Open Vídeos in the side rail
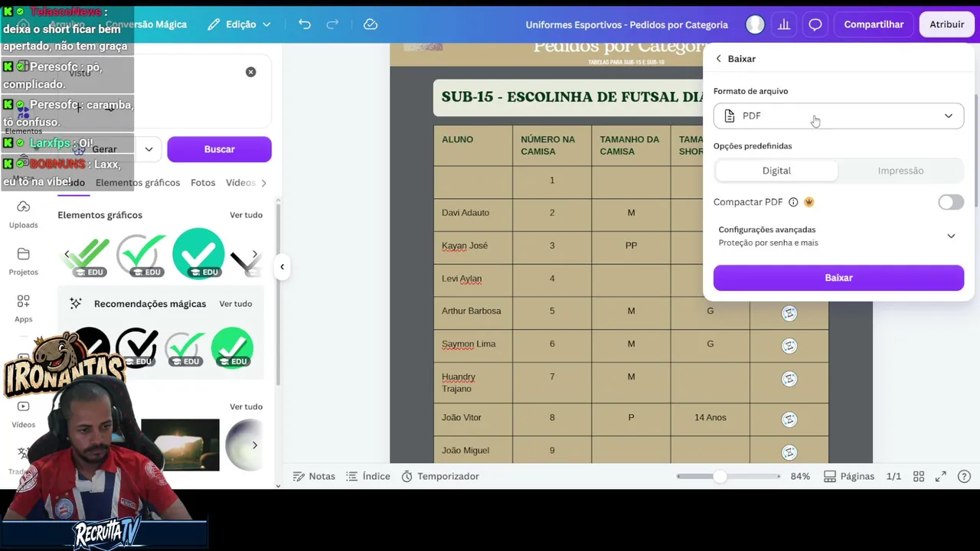 23,414
